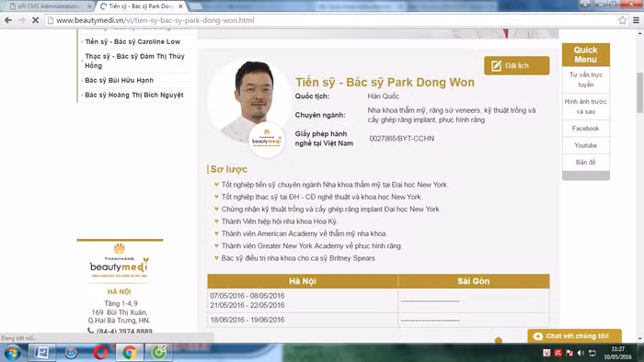Click the 18/06/2016 - 19/06/2016 date entry

point(247,320)
